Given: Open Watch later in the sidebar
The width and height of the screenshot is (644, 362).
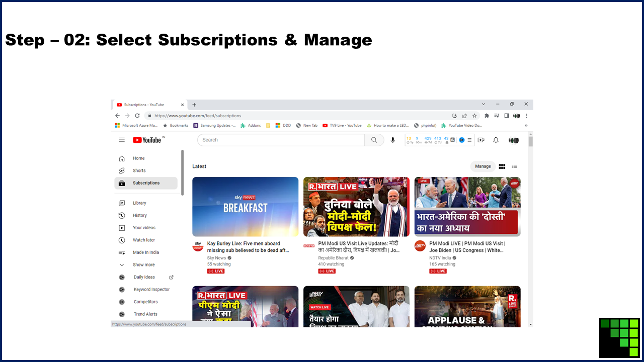Looking at the screenshot, I should 146,240.
